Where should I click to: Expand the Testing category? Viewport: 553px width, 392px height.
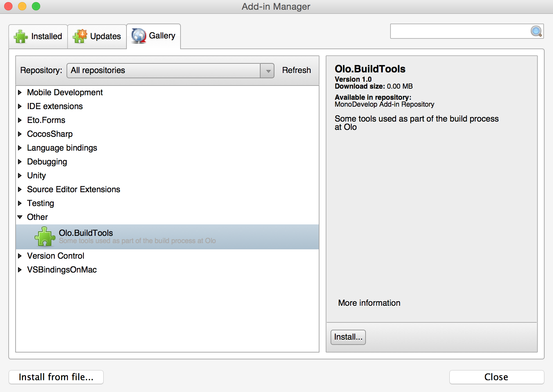coord(20,203)
